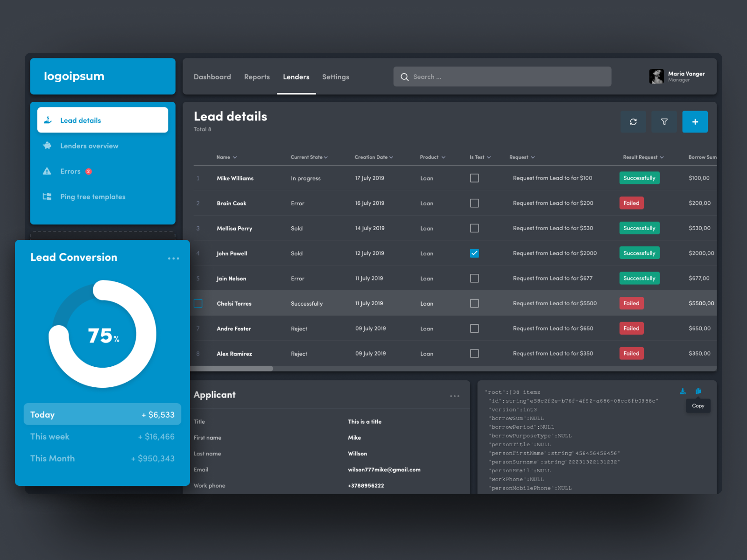
Task: Open Lenders overview via piggy bank icon
Action: 47,146
